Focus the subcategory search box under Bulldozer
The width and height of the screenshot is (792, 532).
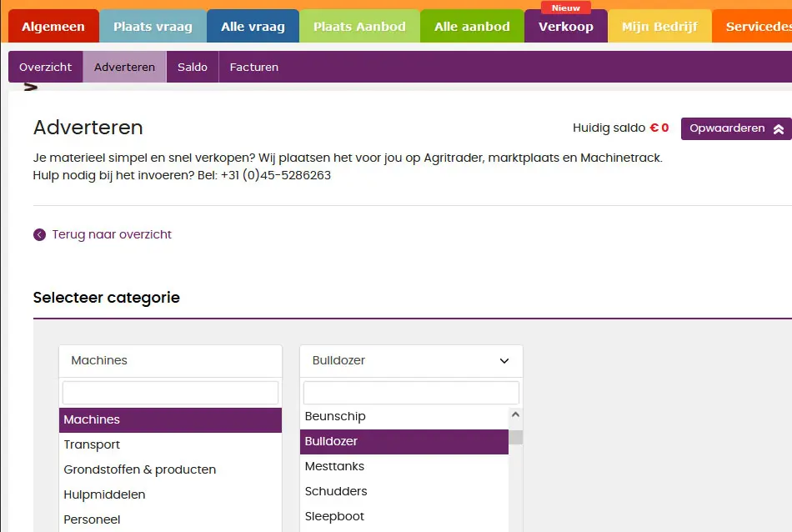411,393
